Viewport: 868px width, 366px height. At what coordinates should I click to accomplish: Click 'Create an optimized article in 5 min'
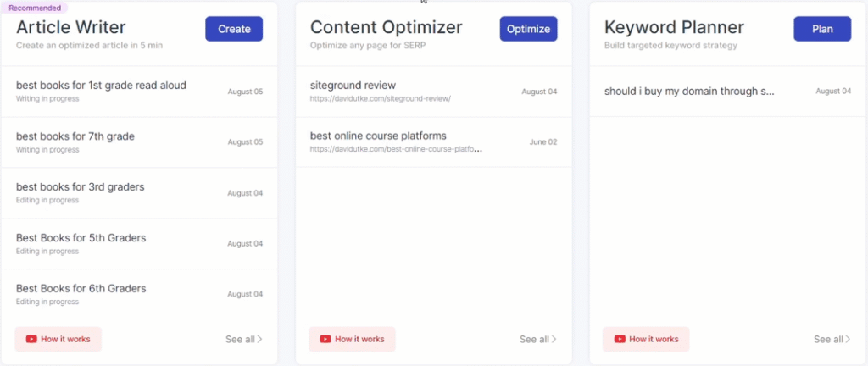(x=89, y=46)
